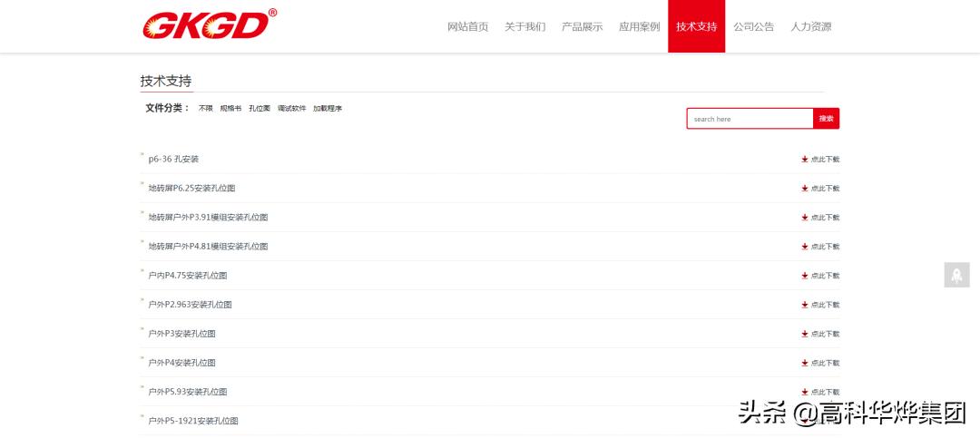This screenshot has width=980, height=438.
Task: Open 户内P4.75安装孔位图 entry
Action: pyautogui.click(x=188, y=276)
